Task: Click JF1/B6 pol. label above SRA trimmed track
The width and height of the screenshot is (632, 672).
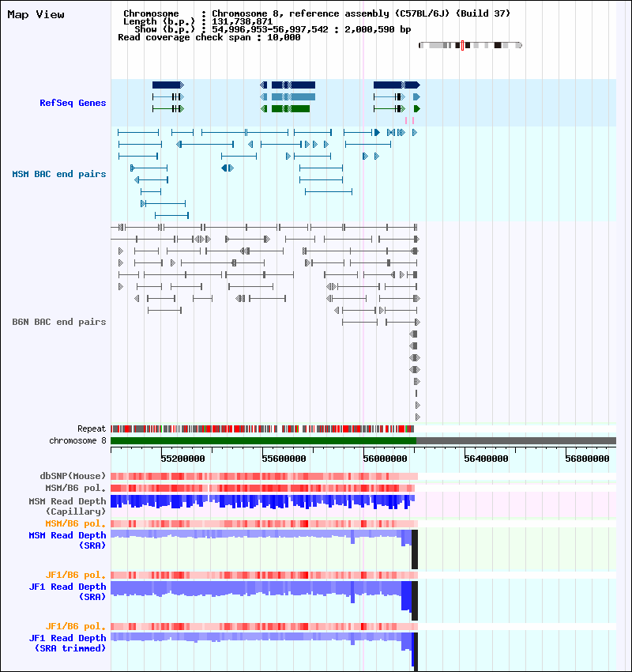Action: [x=76, y=626]
